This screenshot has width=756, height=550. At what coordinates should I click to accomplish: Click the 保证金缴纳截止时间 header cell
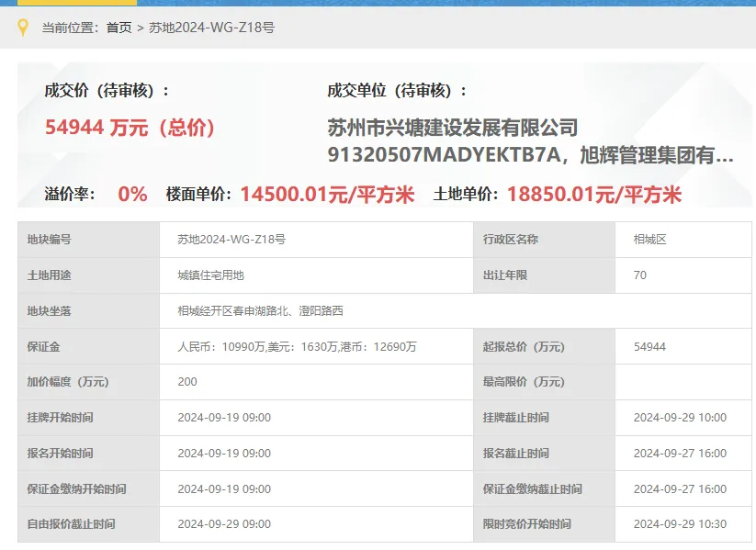point(545,488)
